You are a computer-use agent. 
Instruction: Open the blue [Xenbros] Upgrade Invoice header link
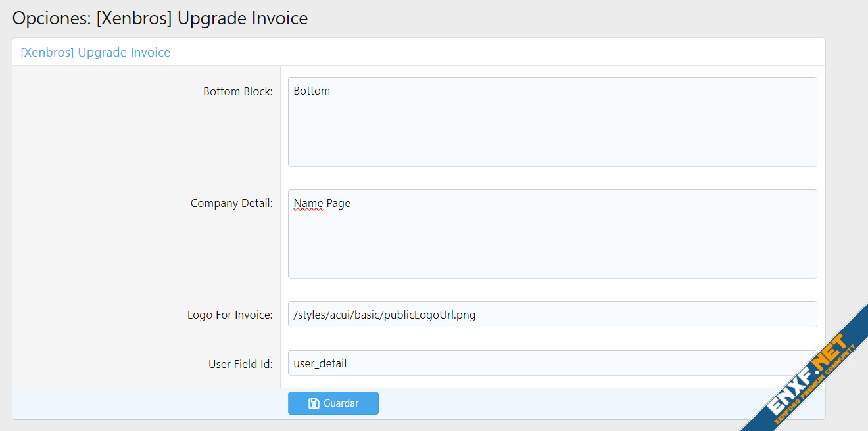(x=95, y=53)
